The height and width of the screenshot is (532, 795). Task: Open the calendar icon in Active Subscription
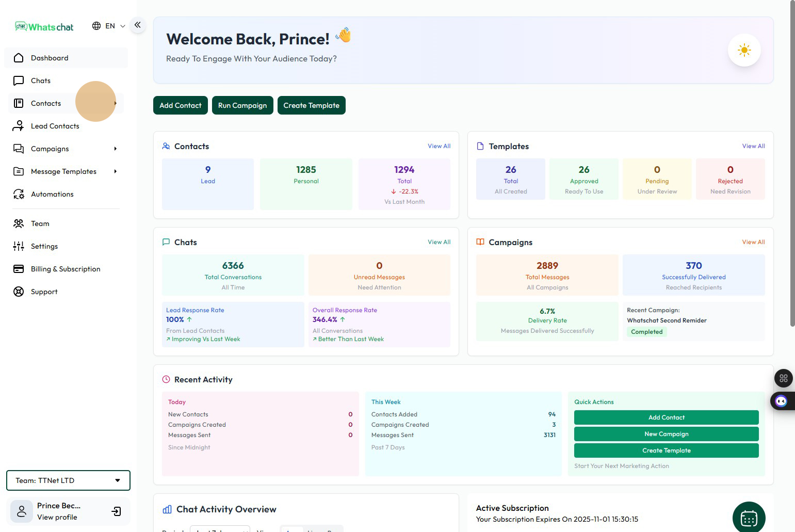[x=749, y=518]
